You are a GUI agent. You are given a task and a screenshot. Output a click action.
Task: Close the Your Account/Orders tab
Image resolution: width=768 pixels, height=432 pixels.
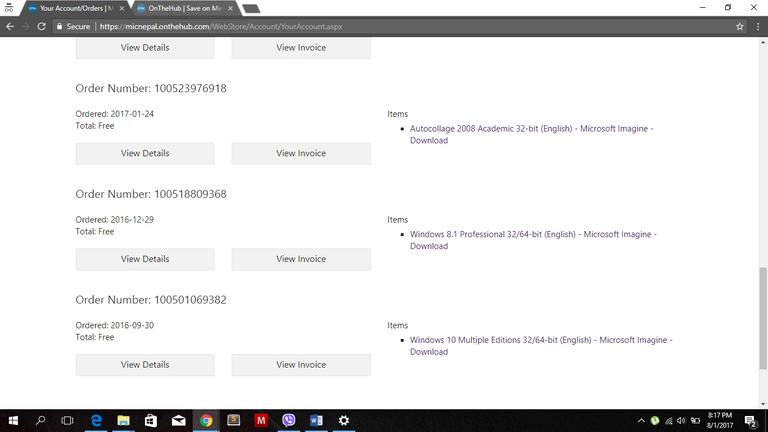tap(122, 8)
